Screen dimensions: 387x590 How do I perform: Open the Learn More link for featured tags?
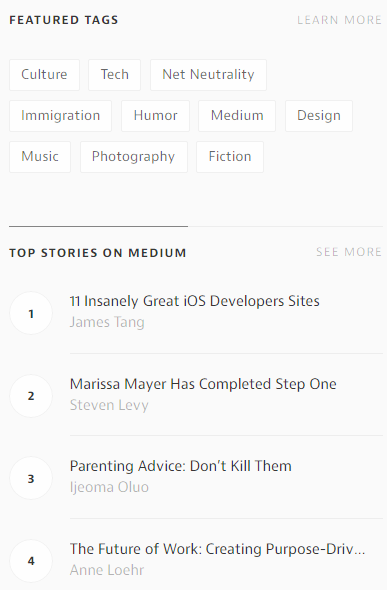pyautogui.click(x=339, y=20)
